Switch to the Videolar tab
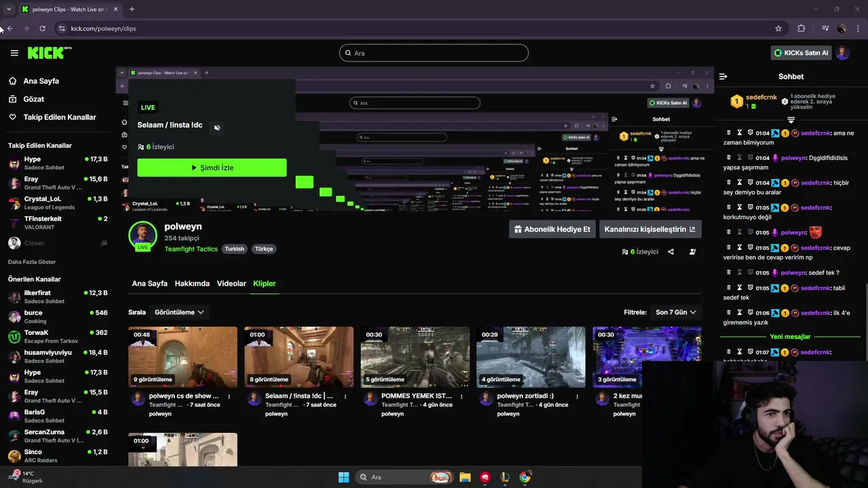868x488 pixels. pyautogui.click(x=231, y=283)
